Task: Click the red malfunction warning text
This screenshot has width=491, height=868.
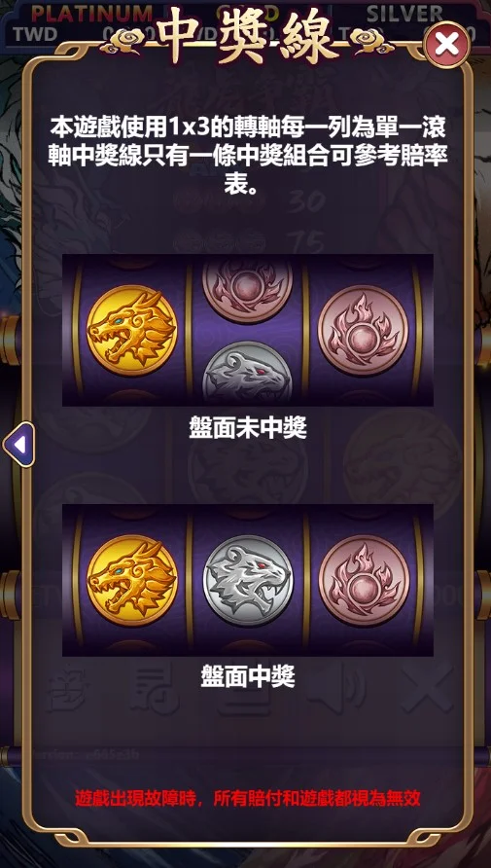Action: point(248,798)
